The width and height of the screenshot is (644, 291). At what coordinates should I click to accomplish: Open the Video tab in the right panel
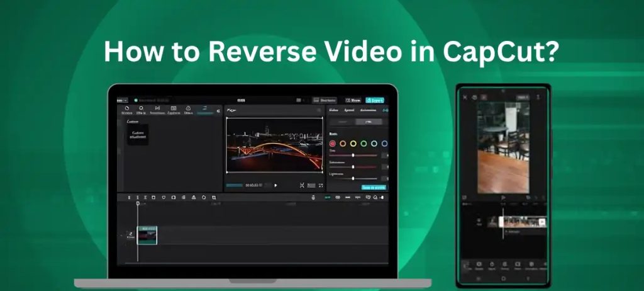[334, 110]
